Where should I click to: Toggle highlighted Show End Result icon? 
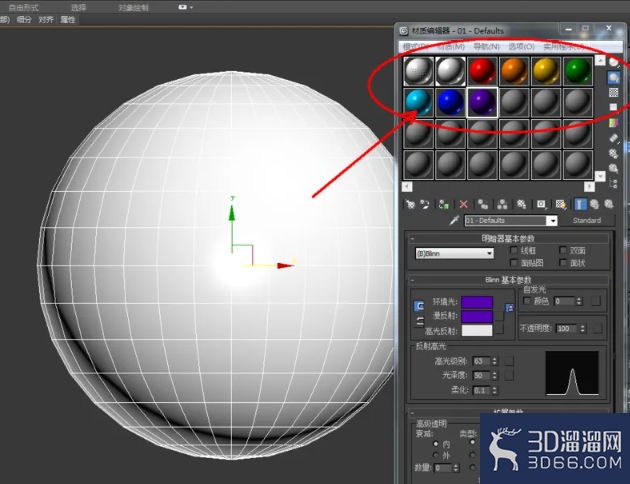tap(579, 204)
